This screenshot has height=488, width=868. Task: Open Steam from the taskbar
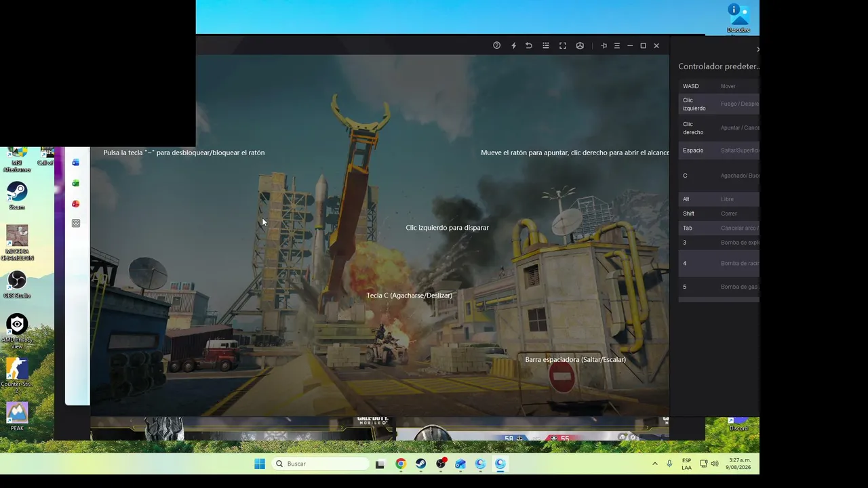coord(421,464)
